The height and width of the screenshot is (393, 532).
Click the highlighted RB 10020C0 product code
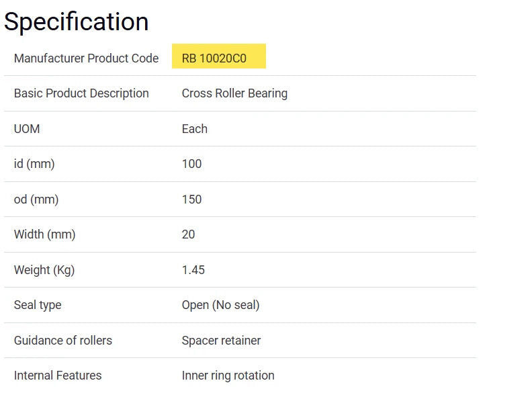pos(214,58)
